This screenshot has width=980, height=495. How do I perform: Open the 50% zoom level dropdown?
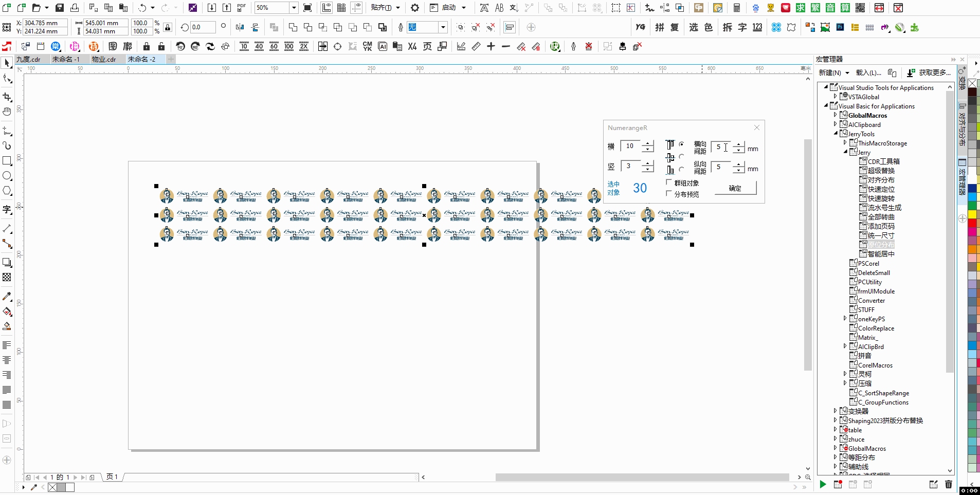pos(294,8)
